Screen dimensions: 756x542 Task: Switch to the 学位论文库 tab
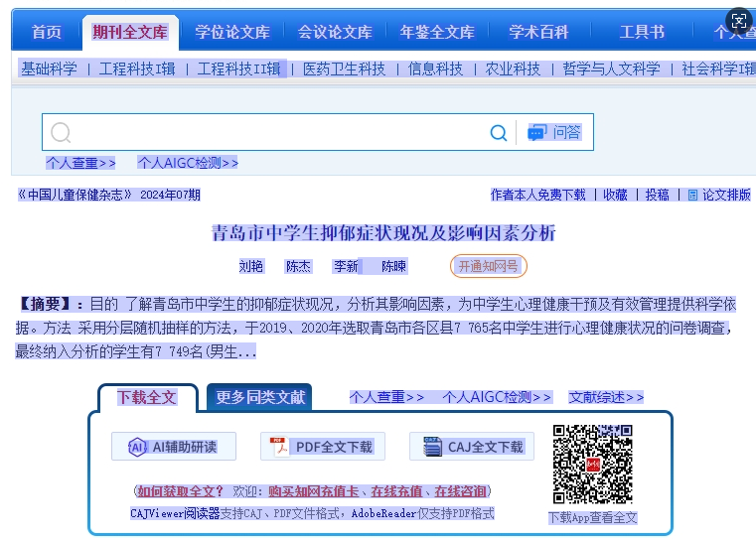click(231, 32)
